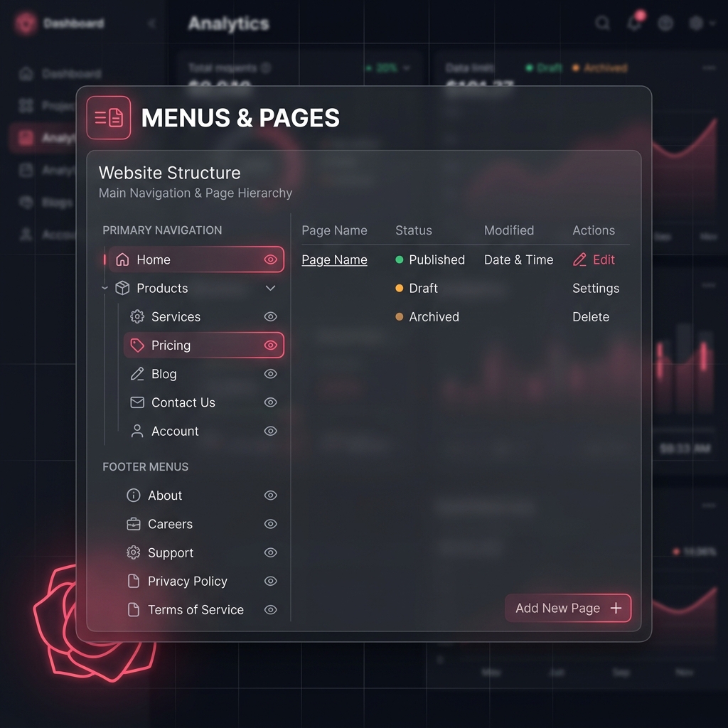
Task: Click the Delete action
Action: coord(591,316)
